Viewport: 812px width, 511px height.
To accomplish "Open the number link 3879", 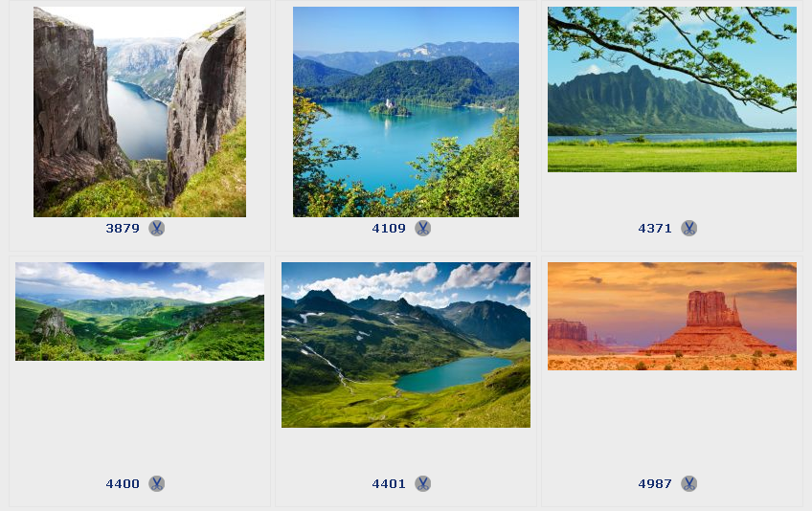I will [123, 229].
